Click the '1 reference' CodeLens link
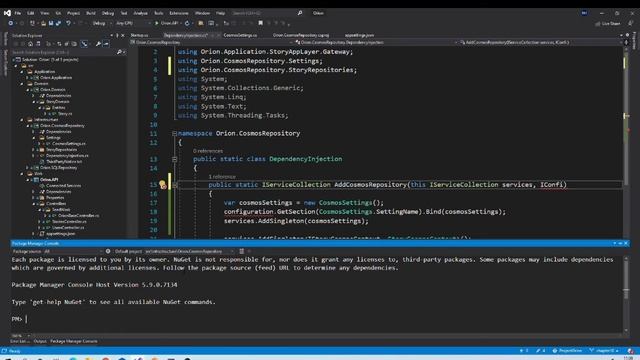Viewport: 640px width, 360px height. pyautogui.click(x=222, y=177)
